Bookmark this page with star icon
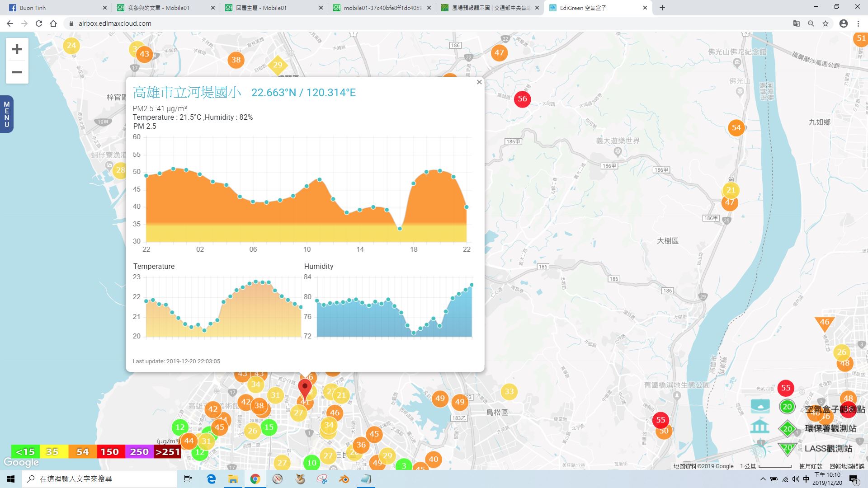The height and width of the screenshot is (488, 868). [826, 23]
